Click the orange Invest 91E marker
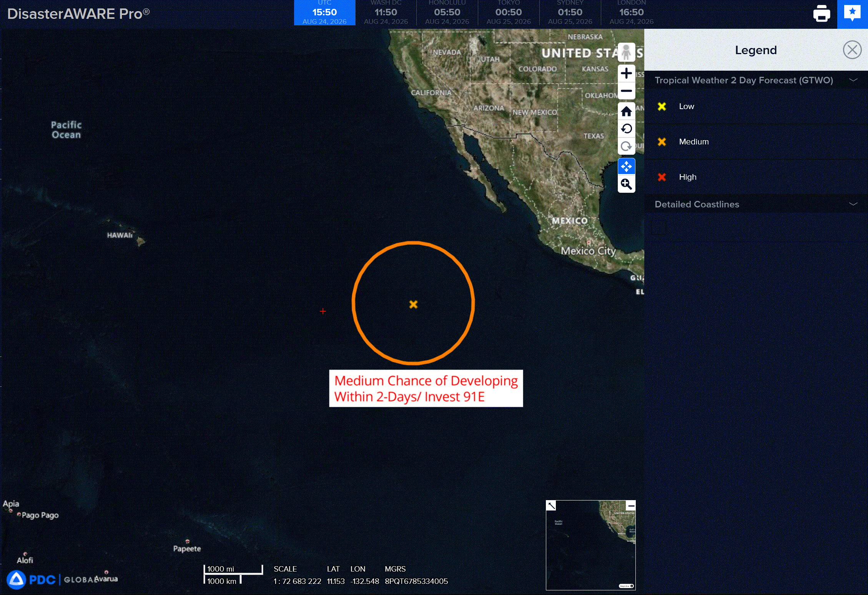The height and width of the screenshot is (595, 868). coord(413,305)
